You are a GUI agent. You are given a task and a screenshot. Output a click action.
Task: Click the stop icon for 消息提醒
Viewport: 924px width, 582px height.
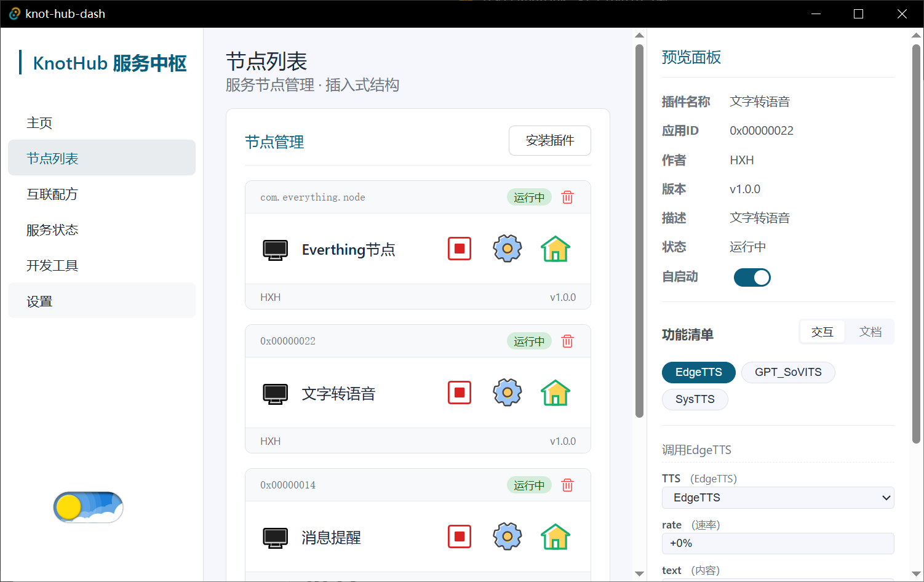pos(460,536)
